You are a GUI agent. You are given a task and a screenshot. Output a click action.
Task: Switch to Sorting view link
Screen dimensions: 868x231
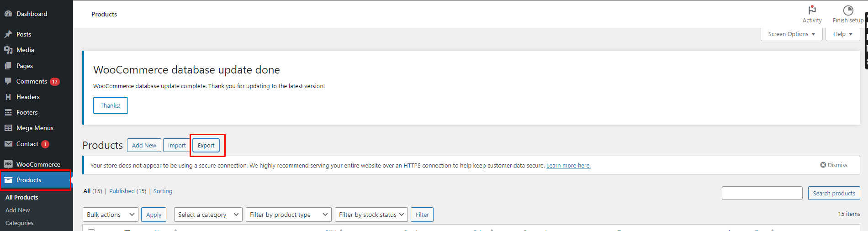(x=163, y=191)
